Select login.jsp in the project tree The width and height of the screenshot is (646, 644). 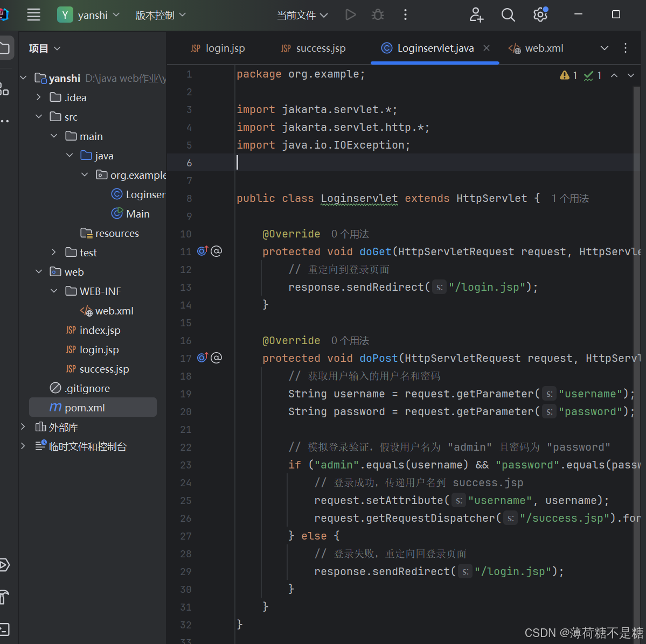[92, 349]
